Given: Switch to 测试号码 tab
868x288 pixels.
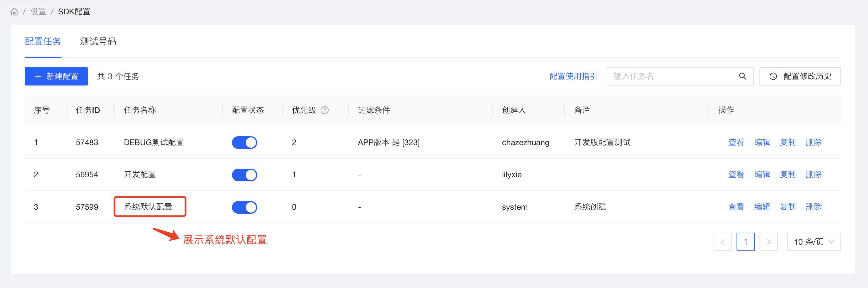Looking at the screenshot, I should click(x=98, y=41).
